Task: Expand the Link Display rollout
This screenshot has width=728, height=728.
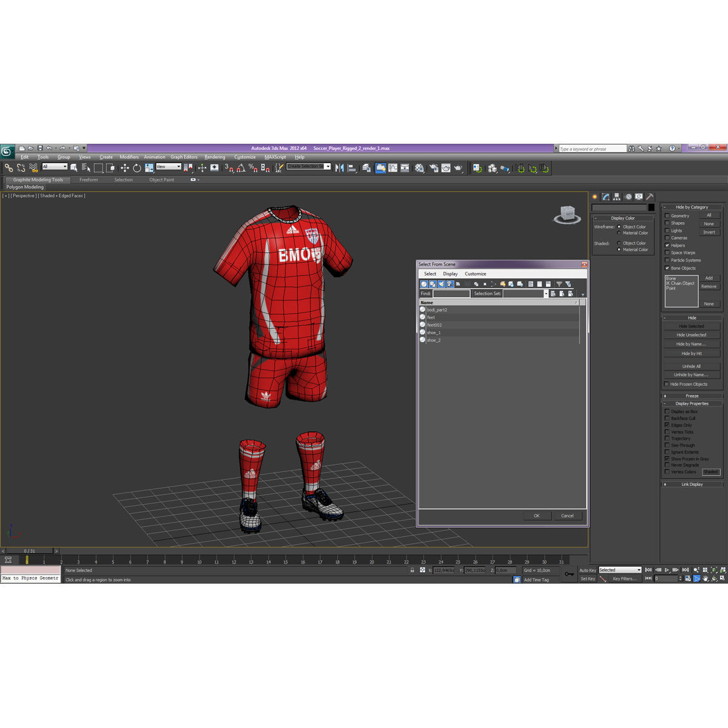Action: [x=692, y=484]
